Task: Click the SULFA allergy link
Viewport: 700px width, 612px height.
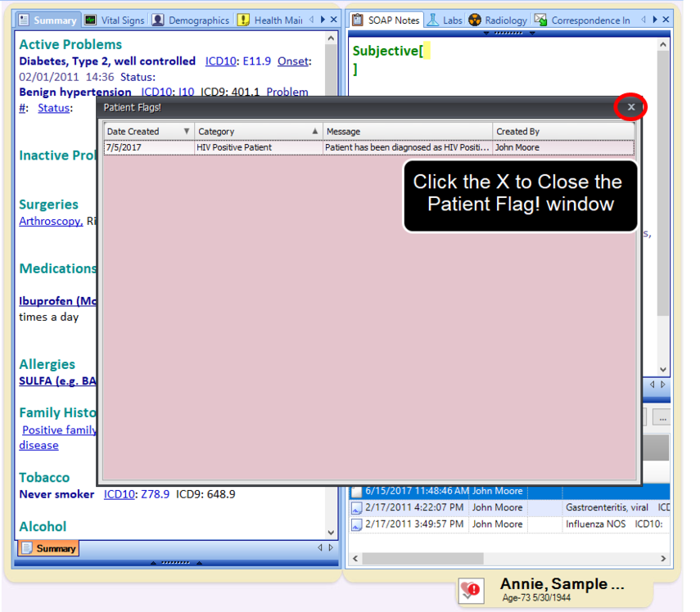Action: click(x=39, y=380)
